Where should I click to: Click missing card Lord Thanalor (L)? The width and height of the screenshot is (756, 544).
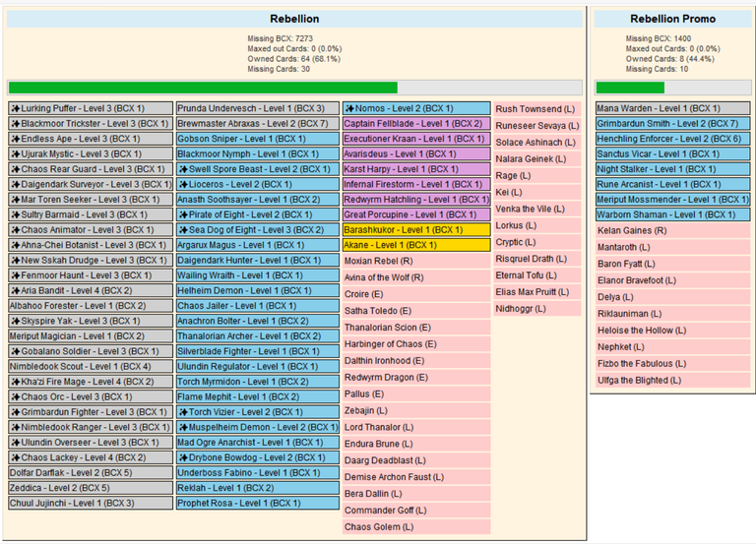click(x=416, y=427)
